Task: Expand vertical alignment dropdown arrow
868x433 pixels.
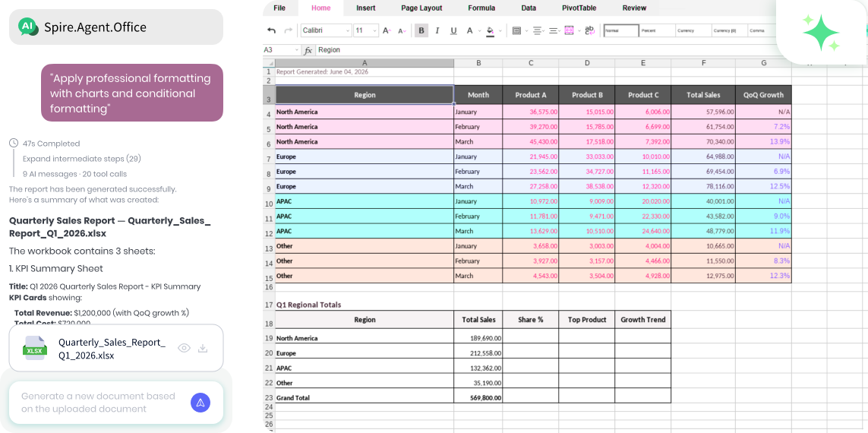Action: [560, 31]
